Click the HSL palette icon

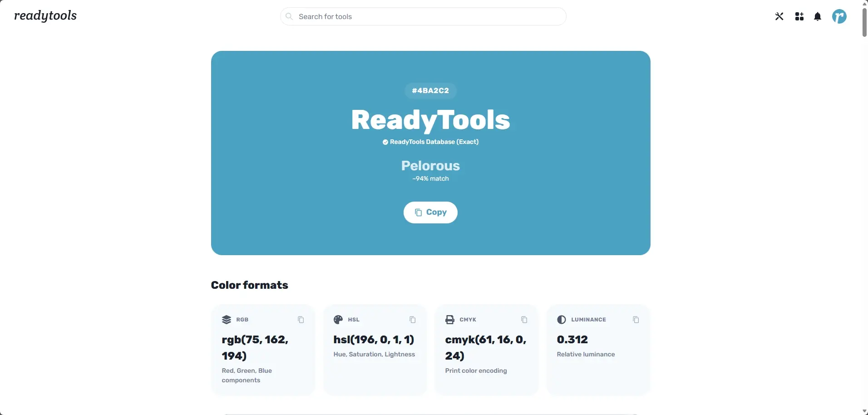tap(338, 320)
